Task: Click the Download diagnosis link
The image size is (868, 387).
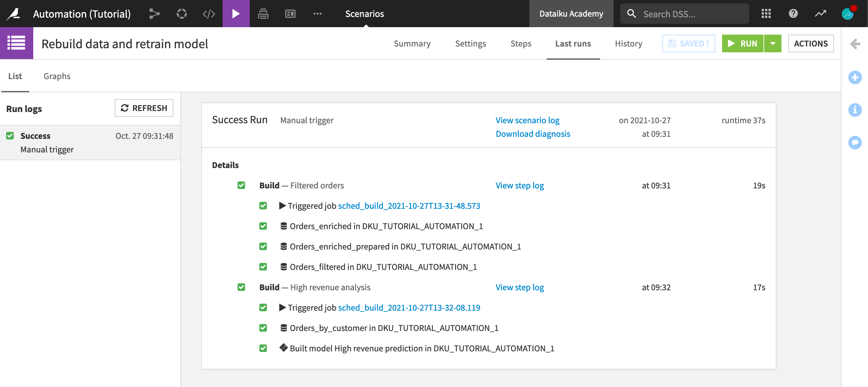Action: pos(533,134)
